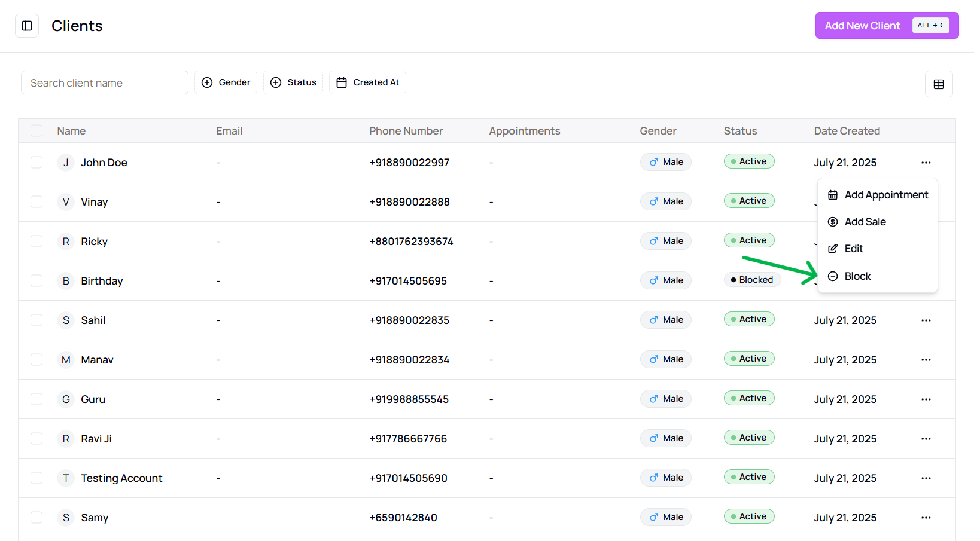Select the Guru row checkbox

coord(36,399)
